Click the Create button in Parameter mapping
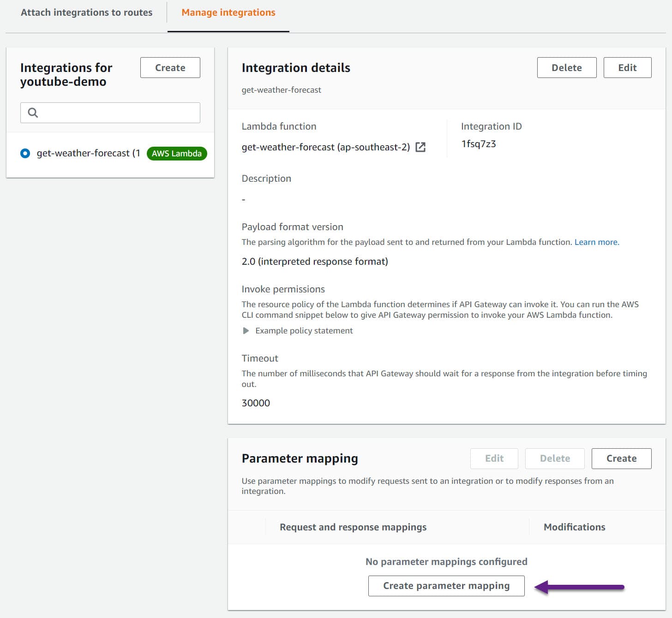This screenshot has height=618, width=672. 621,458
